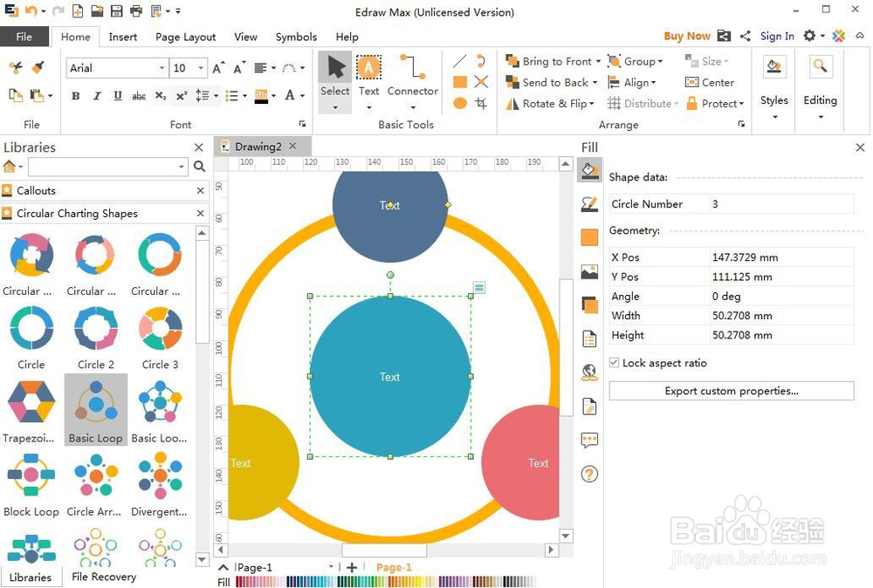Increase font size with the grow icon

click(x=219, y=68)
